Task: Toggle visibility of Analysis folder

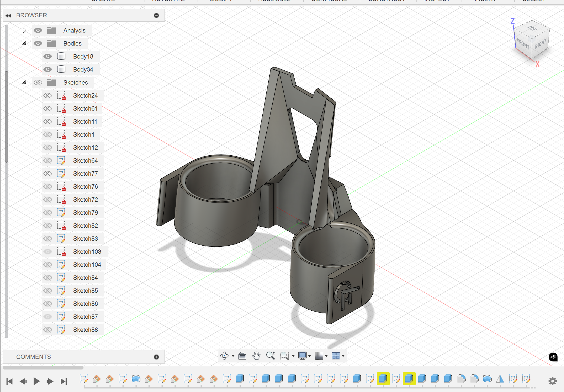Action: [38, 30]
